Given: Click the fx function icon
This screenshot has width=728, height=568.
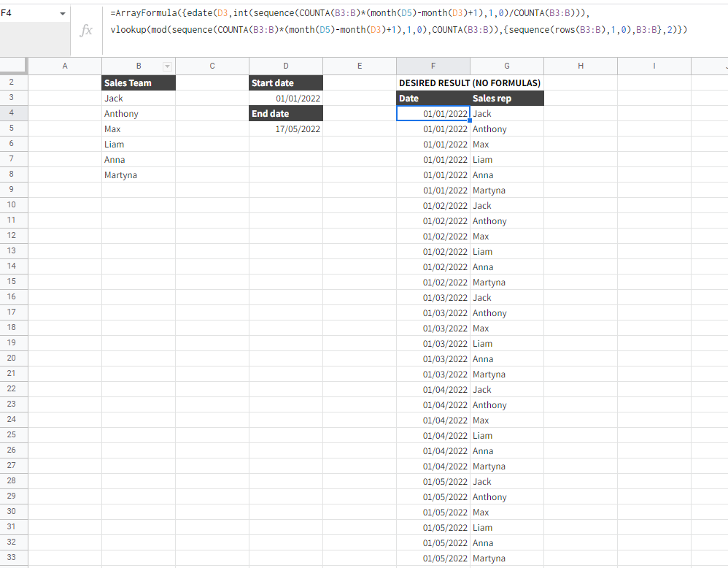Looking at the screenshot, I should click(86, 31).
